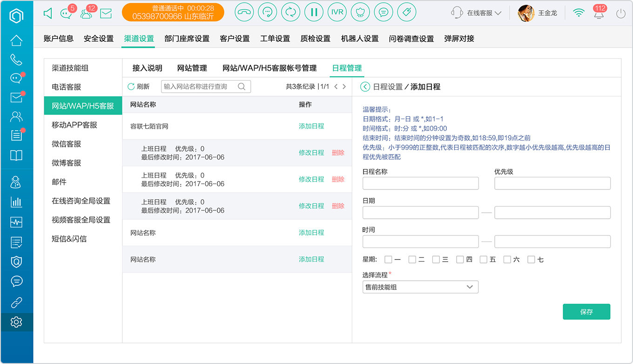The image size is (633, 364).
Task: Click the call transfer circular arrows icon
Action: 290,13
